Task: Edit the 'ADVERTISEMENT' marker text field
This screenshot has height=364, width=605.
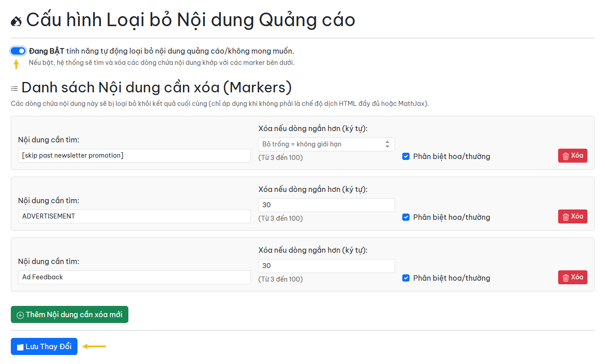Action: point(134,216)
